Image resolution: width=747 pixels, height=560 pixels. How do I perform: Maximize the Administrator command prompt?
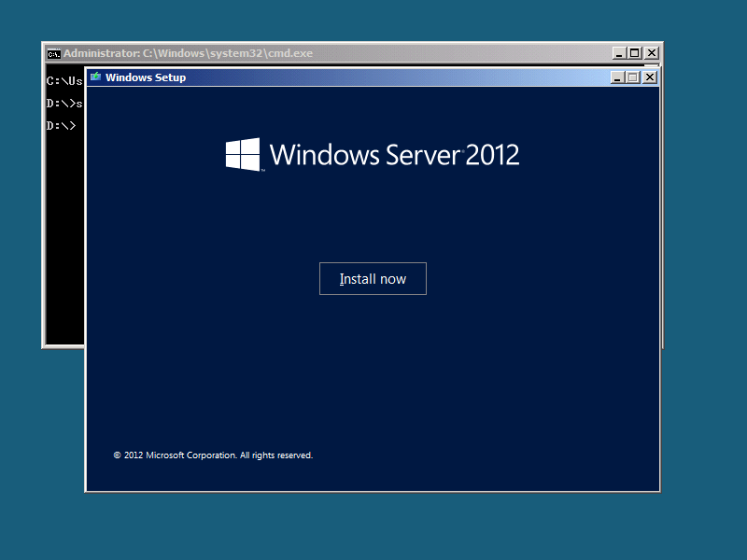[x=634, y=53]
